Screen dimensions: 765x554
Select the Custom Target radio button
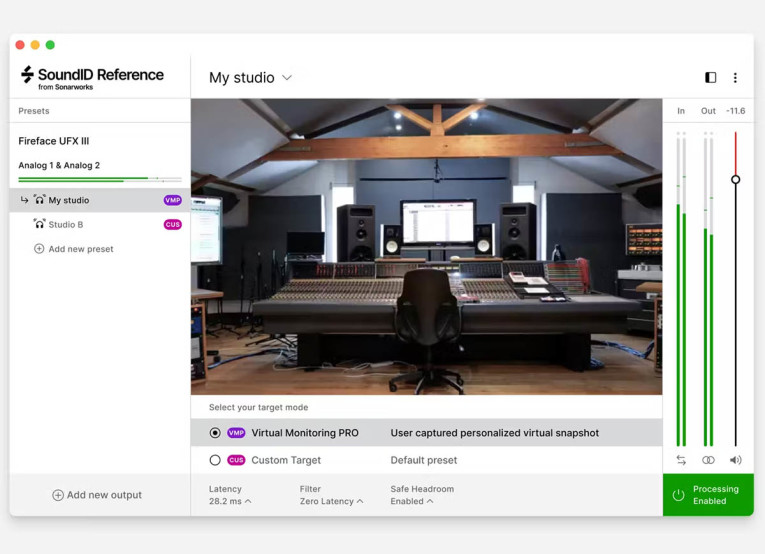(x=215, y=460)
